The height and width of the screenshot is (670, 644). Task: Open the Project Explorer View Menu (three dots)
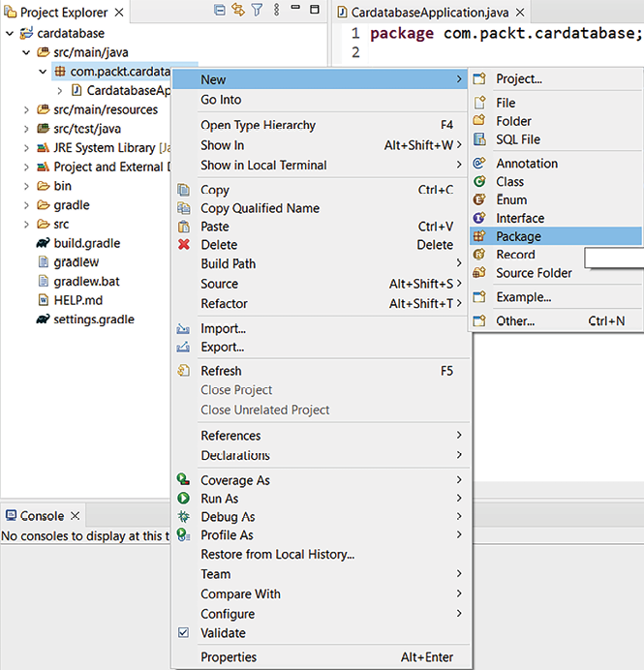coord(277,11)
